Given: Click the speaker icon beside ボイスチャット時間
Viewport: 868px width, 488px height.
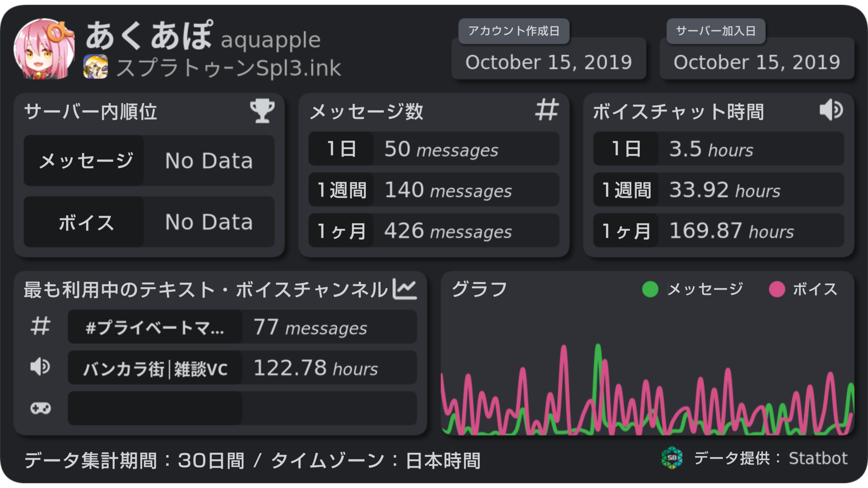Looking at the screenshot, I should (831, 110).
